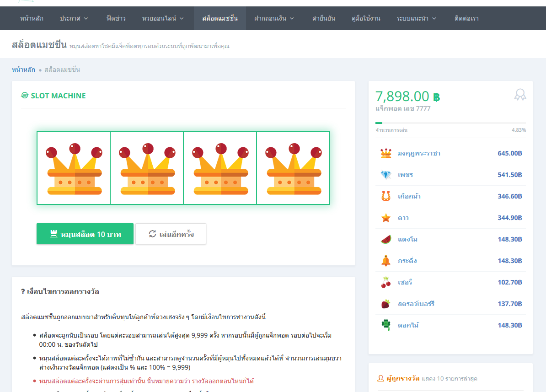Click the strawberry icon beside สตรอว์เบอร์รี

386,304
